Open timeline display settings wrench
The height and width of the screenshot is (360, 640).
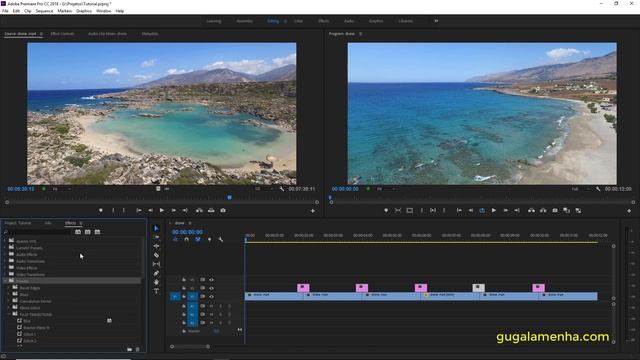click(221, 239)
